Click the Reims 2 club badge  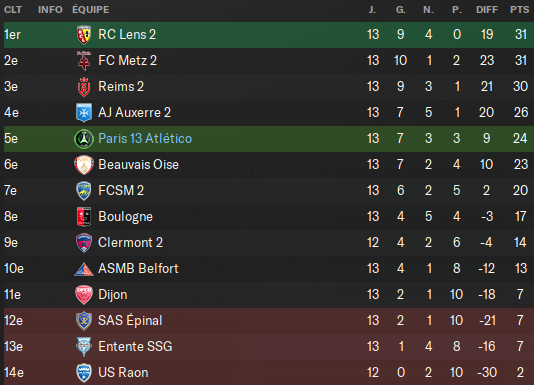(84, 87)
